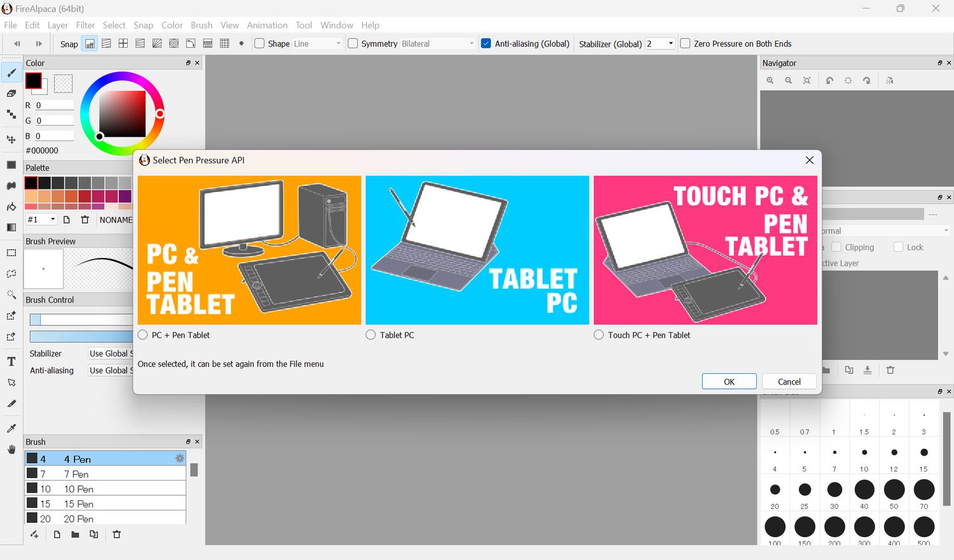This screenshot has width=954, height=560.
Task: Toggle the layer Clipping checkbox
Action: tap(836, 247)
